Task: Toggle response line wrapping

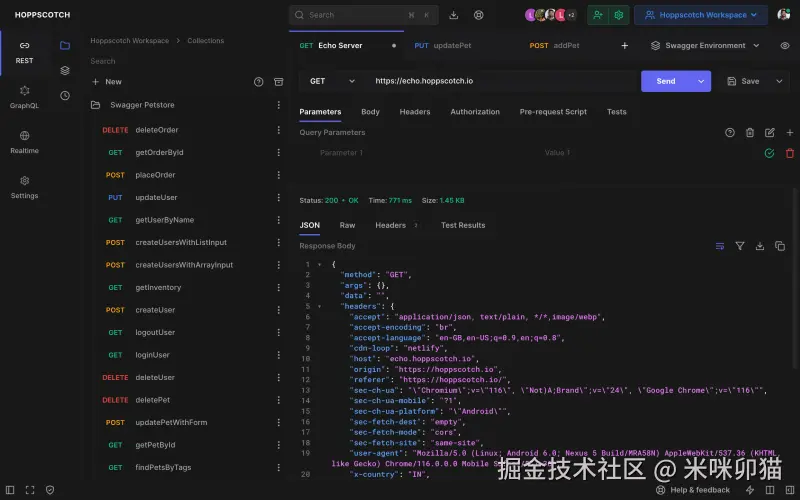Action: 719,246
